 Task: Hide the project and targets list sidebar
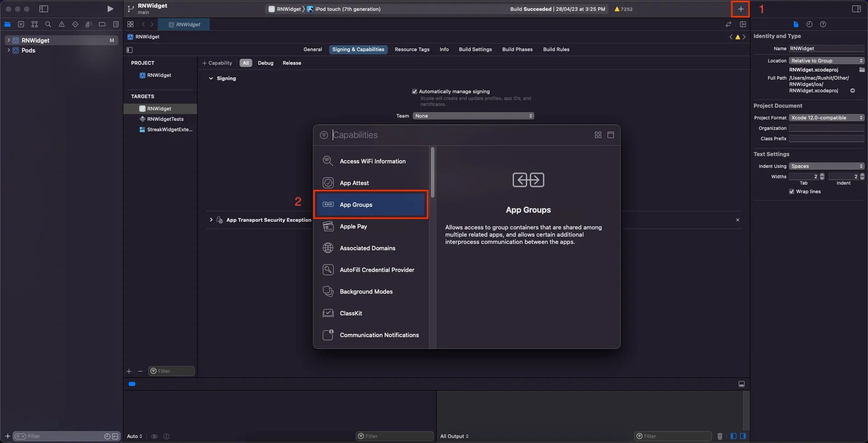click(x=130, y=50)
